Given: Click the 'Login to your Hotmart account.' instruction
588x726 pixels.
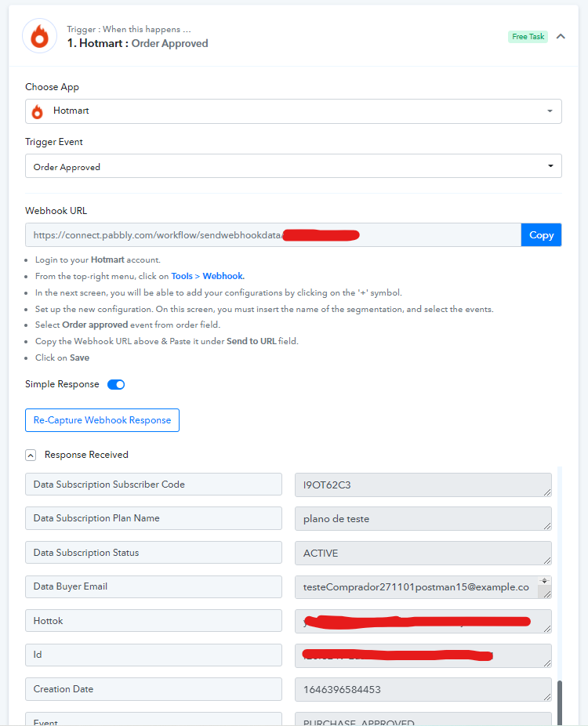Looking at the screenshot, I should 98,260.
